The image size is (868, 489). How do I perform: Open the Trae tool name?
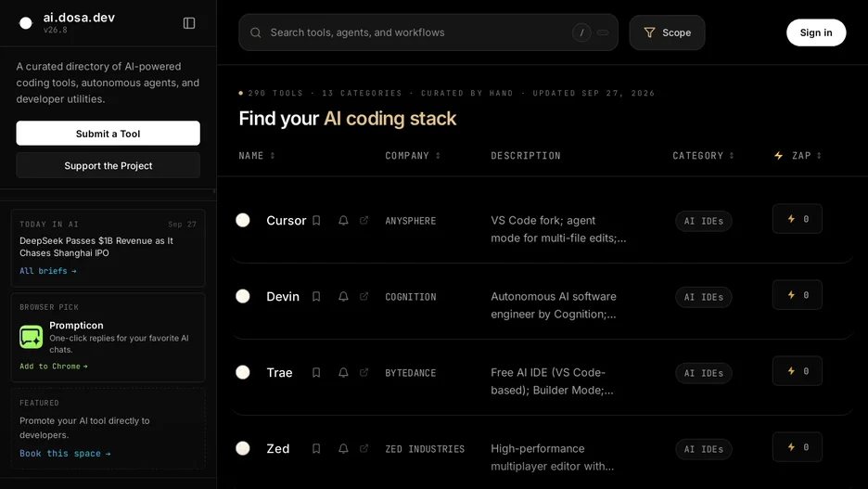click(279, 372)
